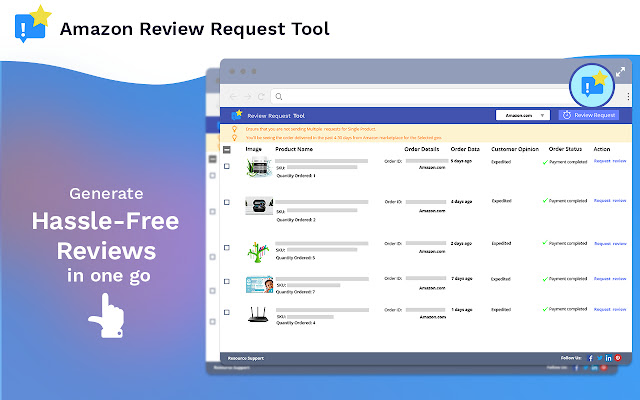Click the Order Date column header

click(x=465, y=149)
